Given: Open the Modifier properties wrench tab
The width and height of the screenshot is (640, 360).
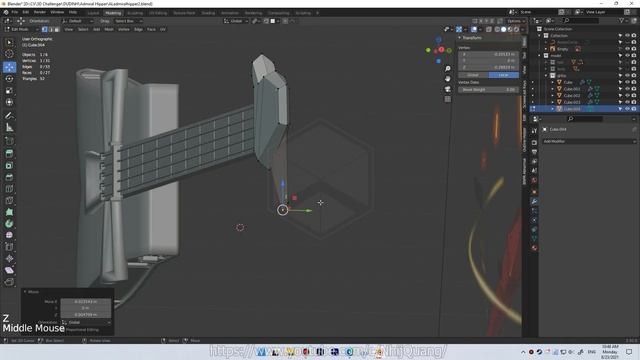Looking at the screenshot, I should click(534, 201).
